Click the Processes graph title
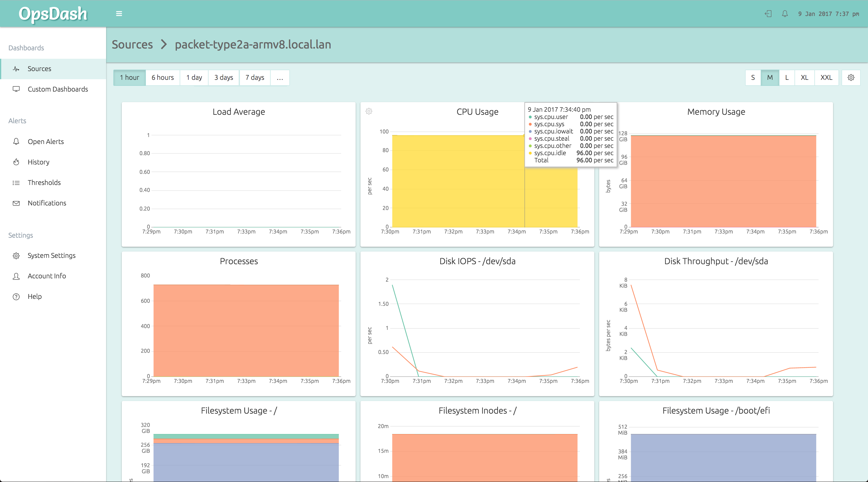Image resolution: width=868 pixels, height=482 pixels. coord(239,261)
